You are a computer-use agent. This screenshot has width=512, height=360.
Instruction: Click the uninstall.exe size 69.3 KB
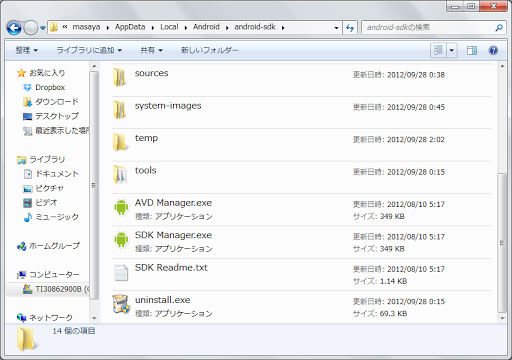pos(393,314)
